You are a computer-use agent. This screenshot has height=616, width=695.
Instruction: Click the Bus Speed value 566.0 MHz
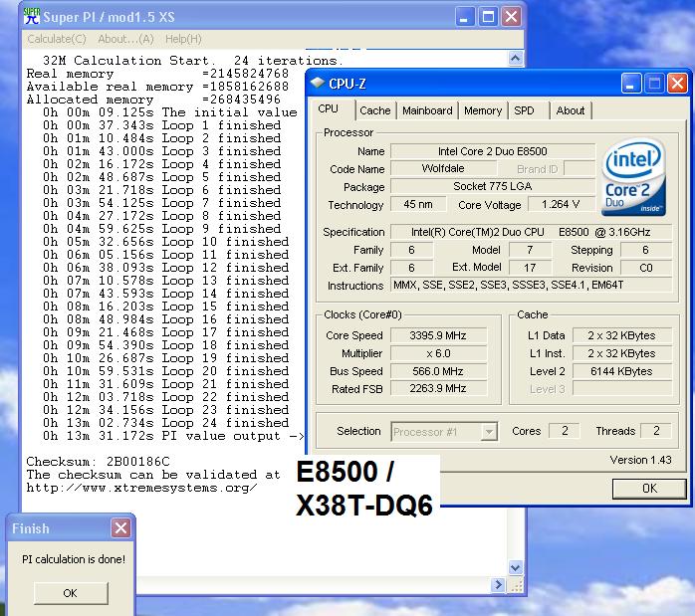[x=438, y=371]
